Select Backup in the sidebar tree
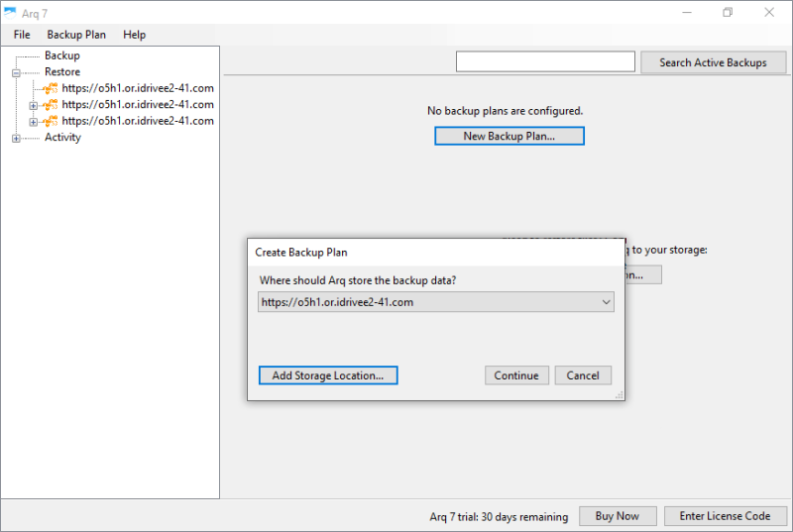The width and height of the screenshot is (793, 532). pyautogui.click(x=62, y=55)
